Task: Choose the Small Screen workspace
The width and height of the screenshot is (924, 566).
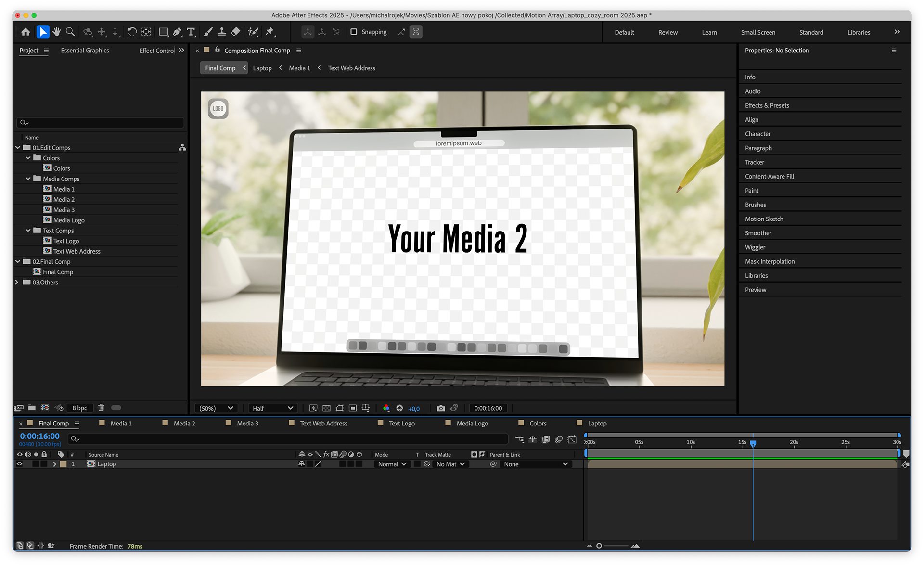Action: [x=758, y=32]
